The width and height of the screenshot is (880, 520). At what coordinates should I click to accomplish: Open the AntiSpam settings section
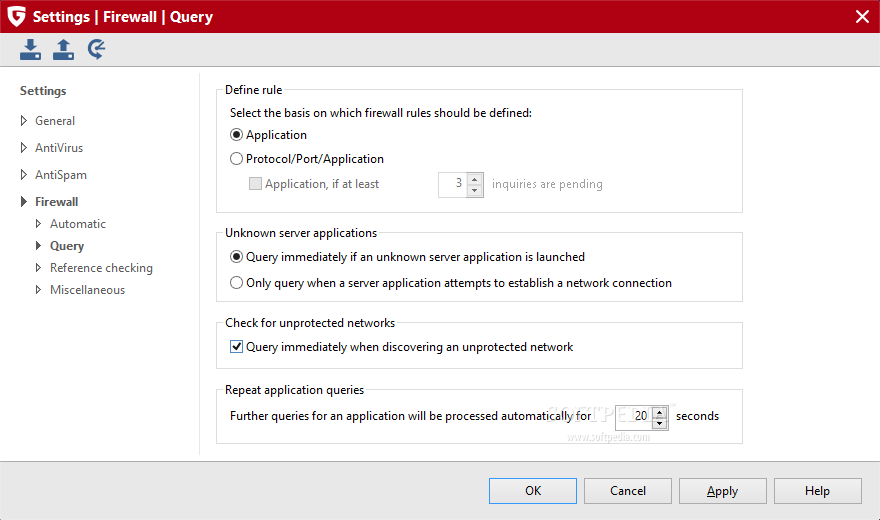tap(61, 175)
